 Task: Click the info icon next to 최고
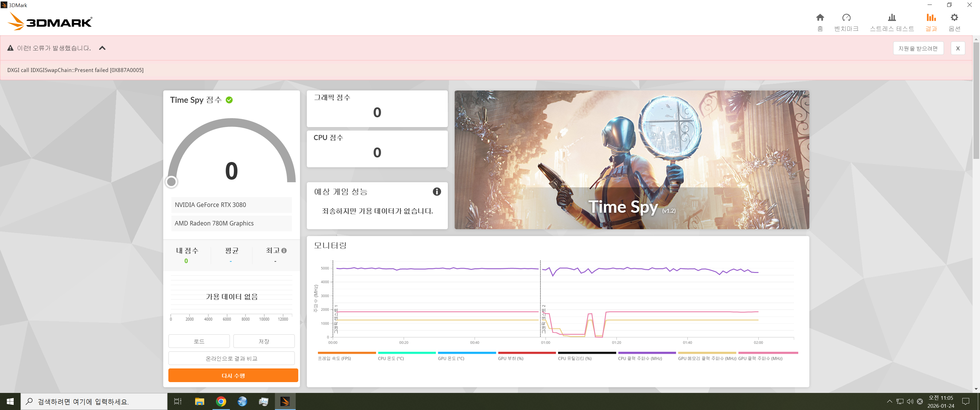pyautogui.click(x=284, y=251)
